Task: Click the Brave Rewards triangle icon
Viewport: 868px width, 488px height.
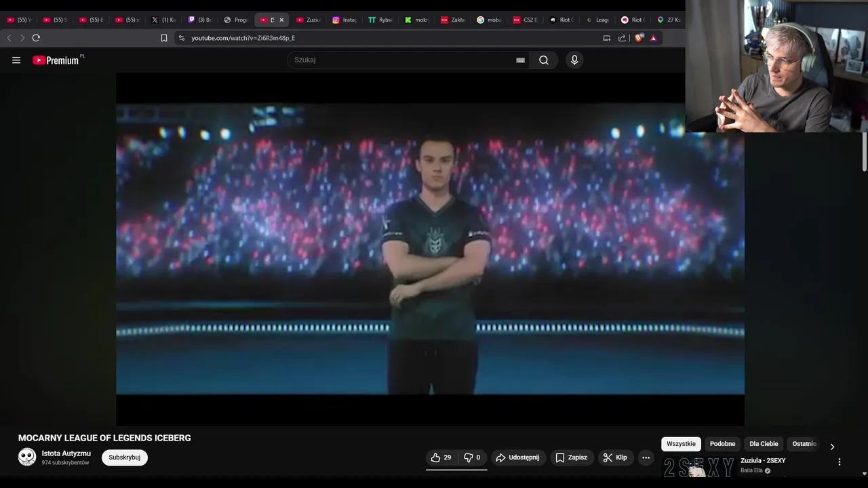Action: point(653,38)
